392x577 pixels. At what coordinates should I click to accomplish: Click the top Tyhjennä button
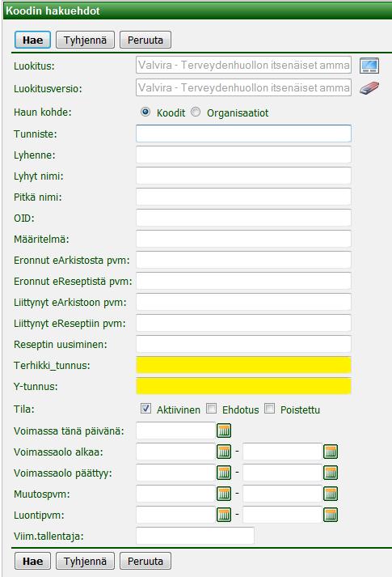point(85,40)
